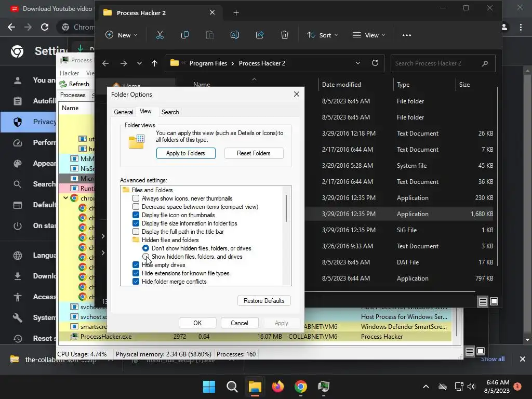Viewport: 532px width, 399px height.
Task: Click Apply to Folders button
Action: (x=185, y=153)
